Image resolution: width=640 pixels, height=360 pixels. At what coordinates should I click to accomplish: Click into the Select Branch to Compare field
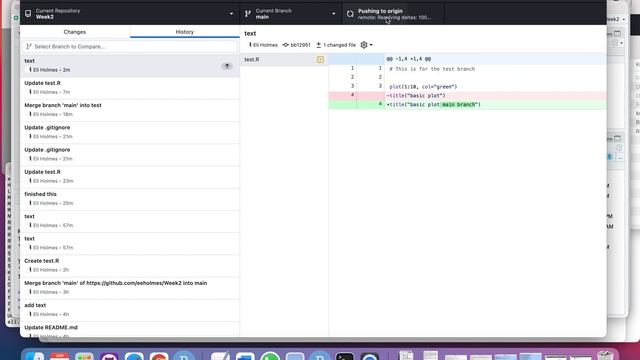click(130, 47)
